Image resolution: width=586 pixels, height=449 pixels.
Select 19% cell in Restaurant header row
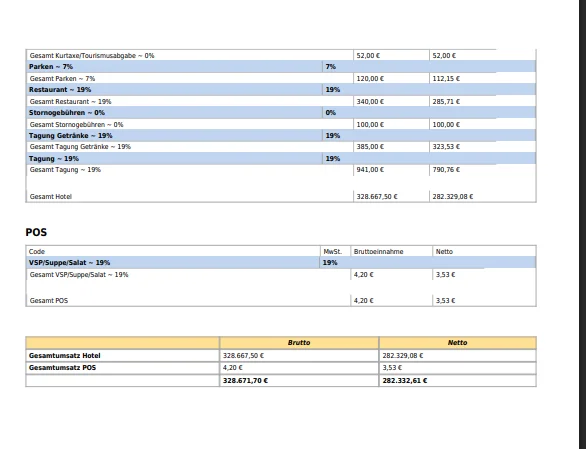click(x=333, y=90)
